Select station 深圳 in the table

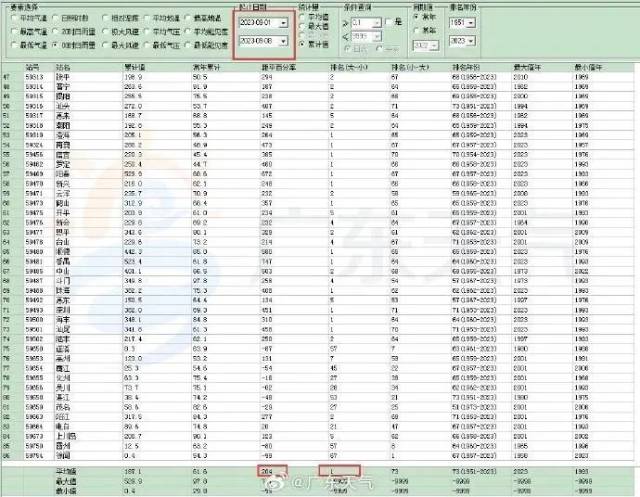[63, 310]
